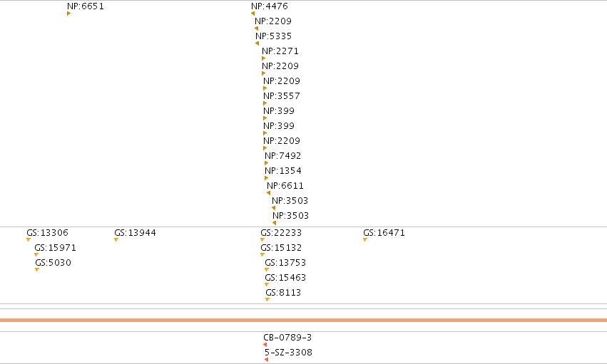The image size is (607, 364).
Task: Select the NP:3557 text label
Action: (282, 96)
